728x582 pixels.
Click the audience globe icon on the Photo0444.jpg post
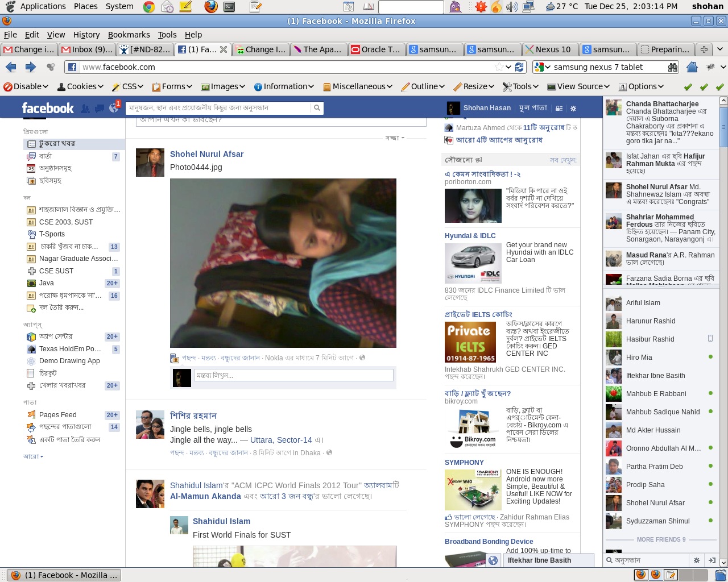[362, 357]
